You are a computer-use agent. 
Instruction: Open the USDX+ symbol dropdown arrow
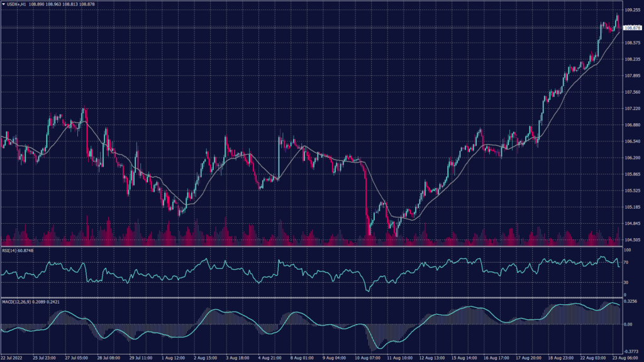click(5, 4)
